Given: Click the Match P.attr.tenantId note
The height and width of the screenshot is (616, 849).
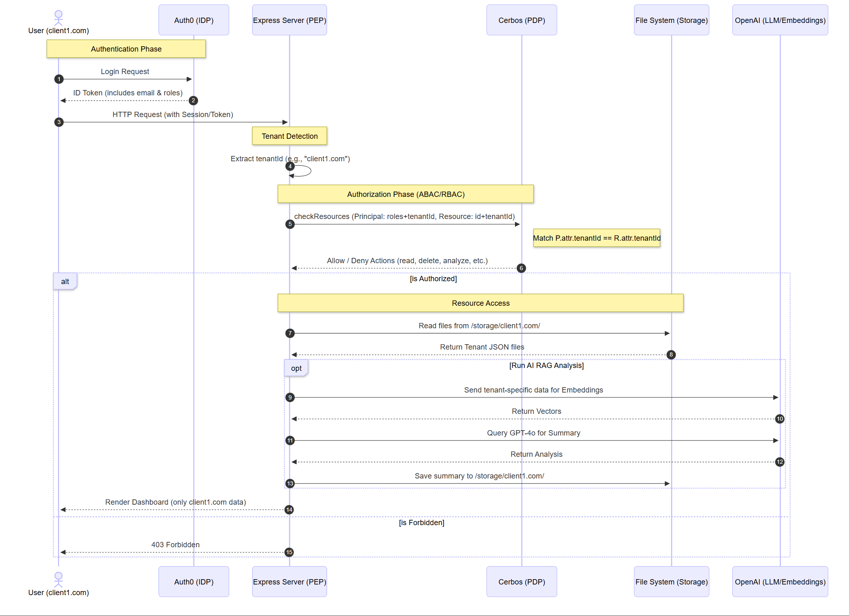Looking at the screenshot, I should pos(596,238).
